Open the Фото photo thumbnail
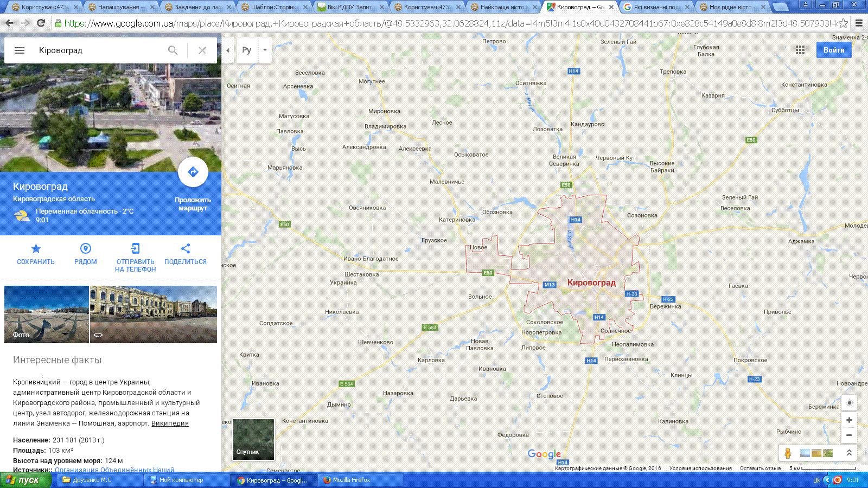This screenshot has width=868, height=488. (47, 314)
